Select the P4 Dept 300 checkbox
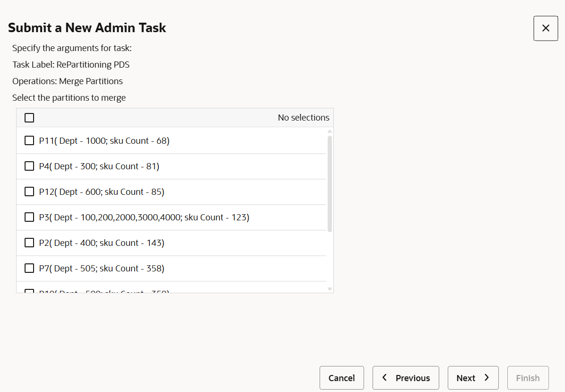 click(29, 166)
